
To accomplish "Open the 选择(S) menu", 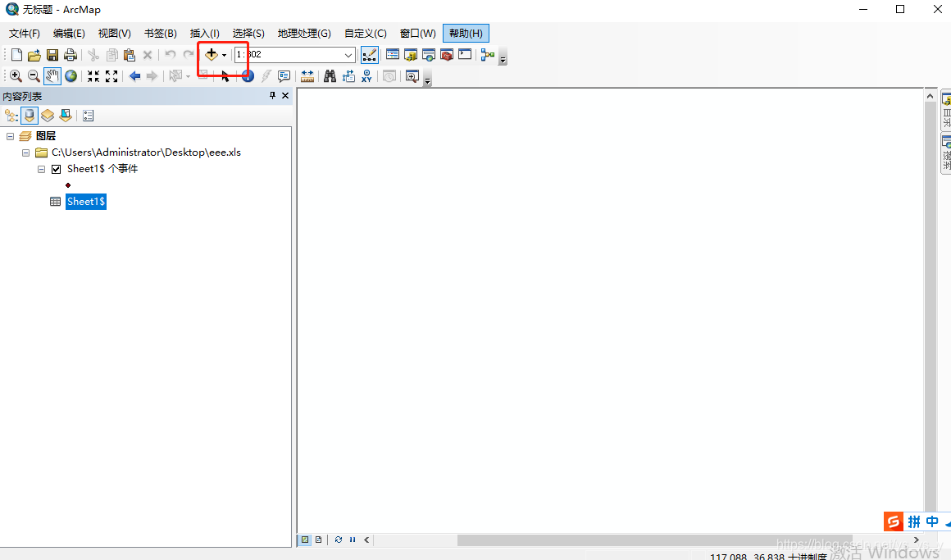I will (x=248, y=34).
